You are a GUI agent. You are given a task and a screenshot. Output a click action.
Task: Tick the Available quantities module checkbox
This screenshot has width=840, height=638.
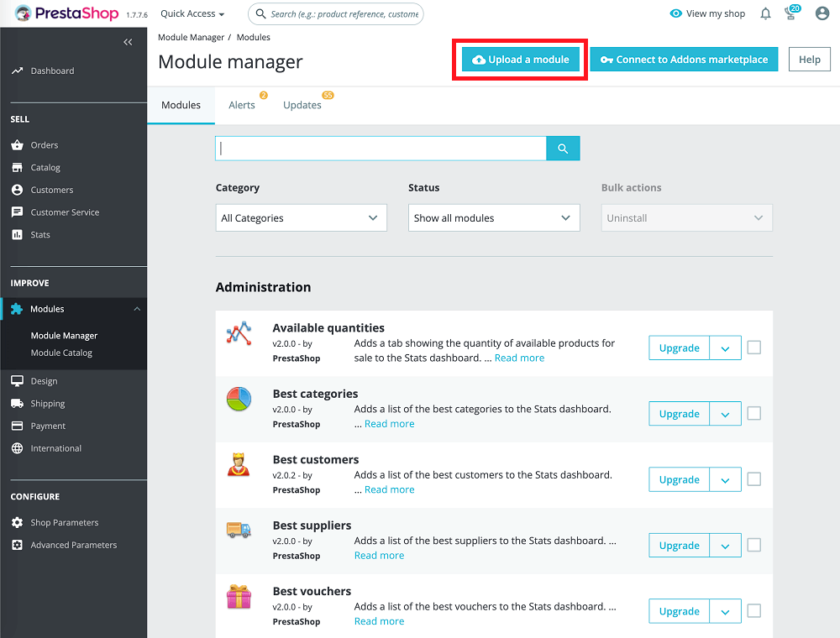(754, 348)
